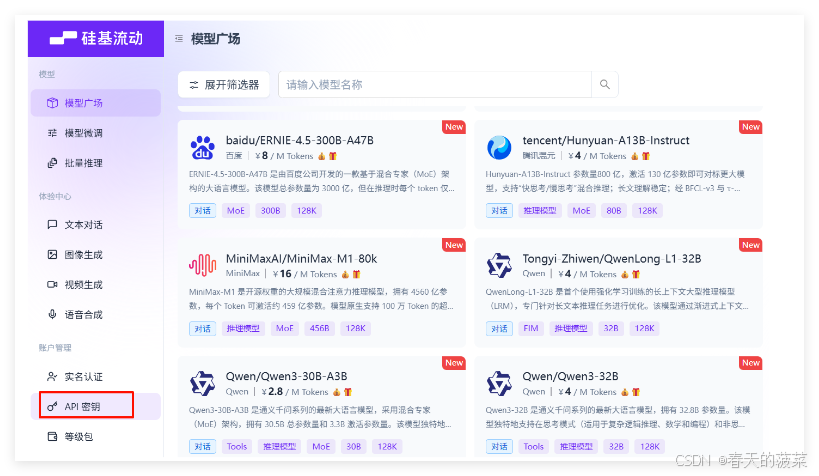Click the 视频生成 camera icon
This screenshot has height=476, width=819.
point(52,285)
